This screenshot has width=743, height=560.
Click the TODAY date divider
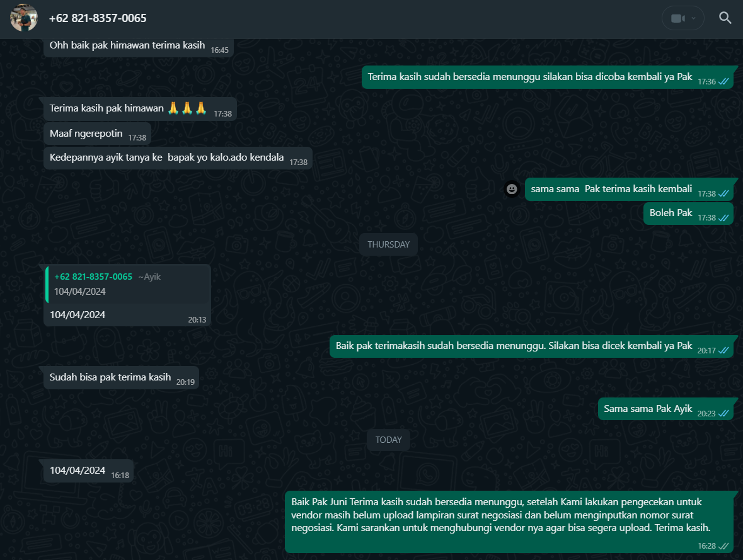click(388, 440)
